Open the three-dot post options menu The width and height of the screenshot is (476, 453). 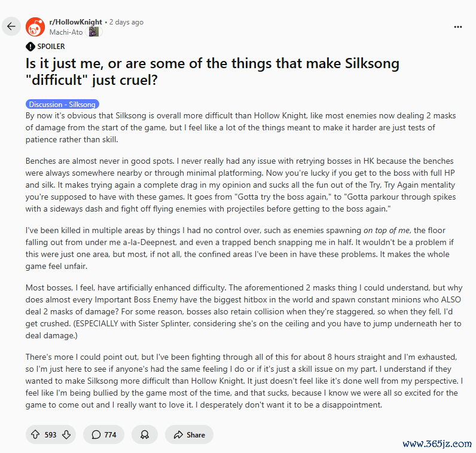[x=458, y=27]
